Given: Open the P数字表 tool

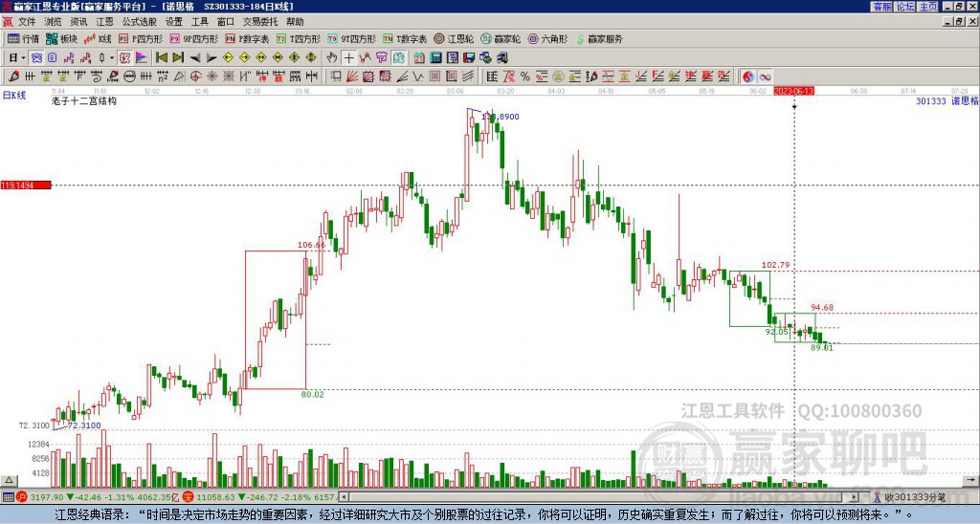Looking at the screenshot, I should 248,38.
